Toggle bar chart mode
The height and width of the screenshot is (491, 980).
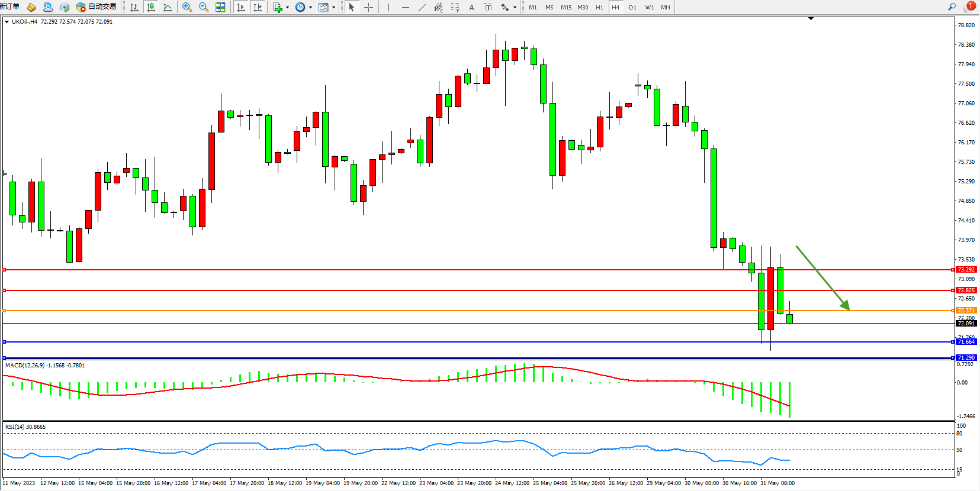(134, 7)
